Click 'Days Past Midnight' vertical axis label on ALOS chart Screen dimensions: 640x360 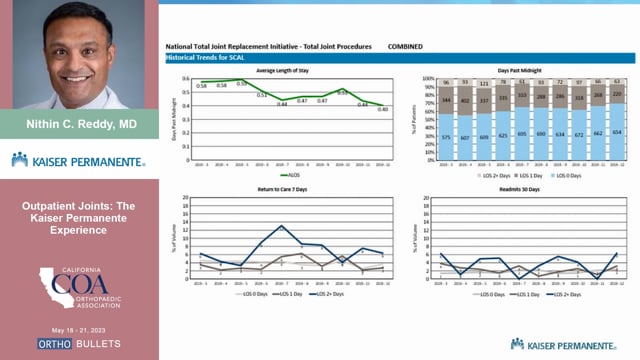pos(174,120)
